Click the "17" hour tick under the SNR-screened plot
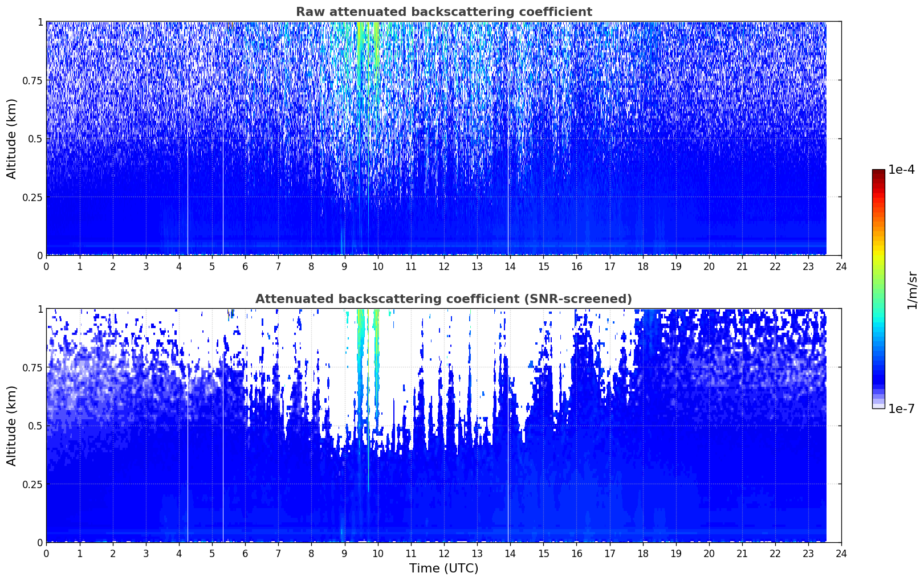Screen dimensions: 924x581 click(609, 553)
